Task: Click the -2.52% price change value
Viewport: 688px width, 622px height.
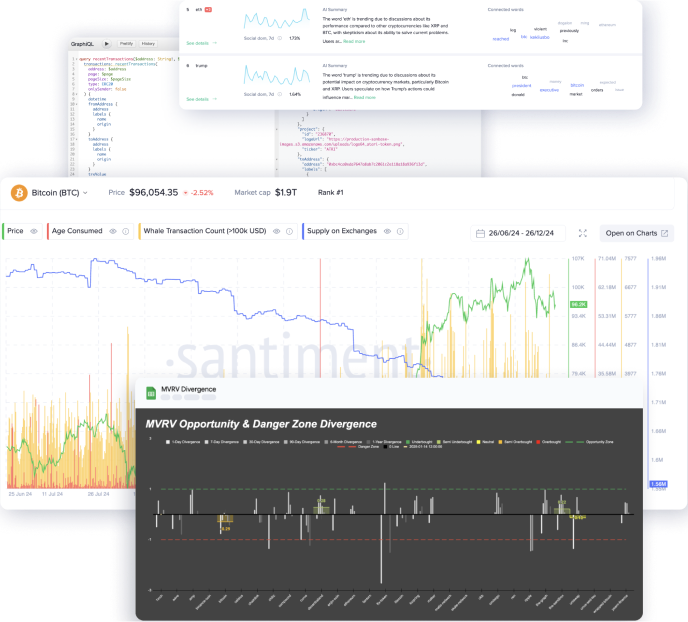Action: pyautogui.click(x=202, y=193)
